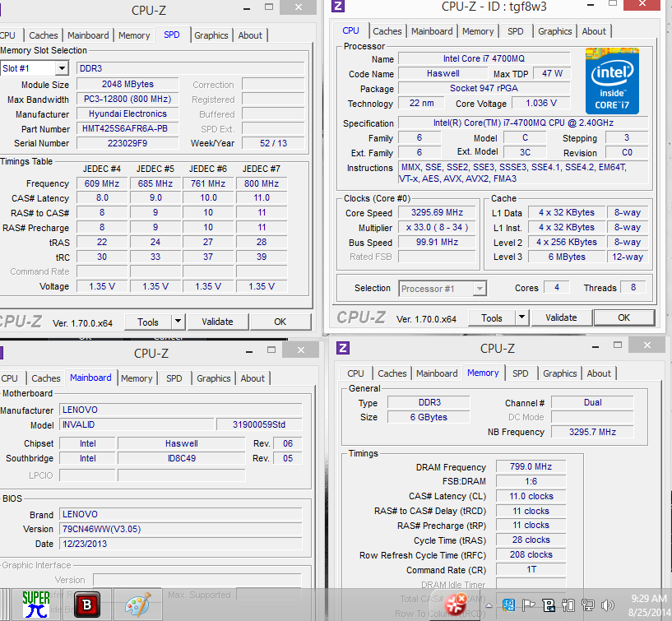Open the red circular app with the X badge on the taskbar
The image size is (672, 621).
tap(455, 604)
